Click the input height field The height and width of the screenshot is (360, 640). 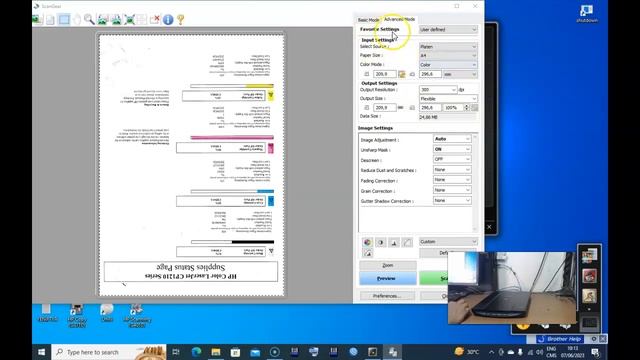(431, 74)
